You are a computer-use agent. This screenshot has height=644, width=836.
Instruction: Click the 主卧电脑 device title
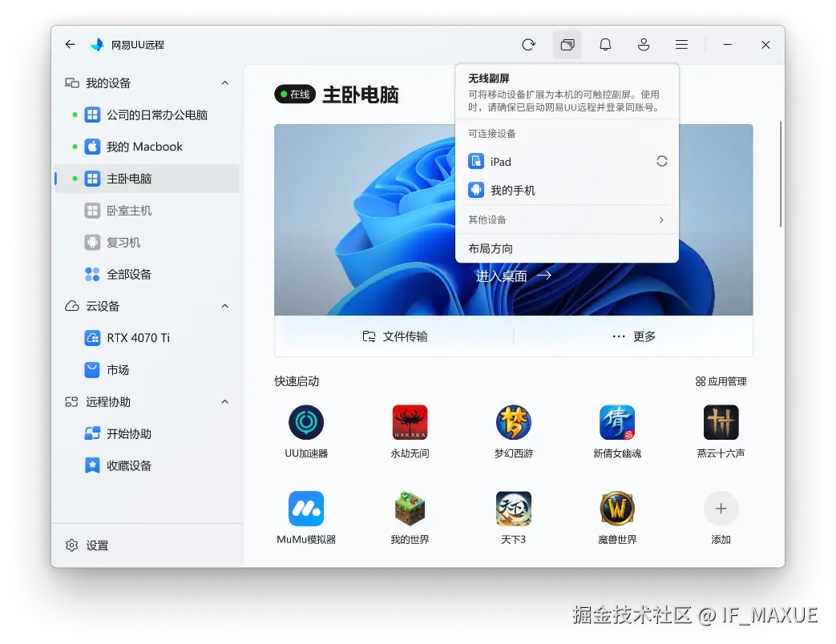[361, 95]
